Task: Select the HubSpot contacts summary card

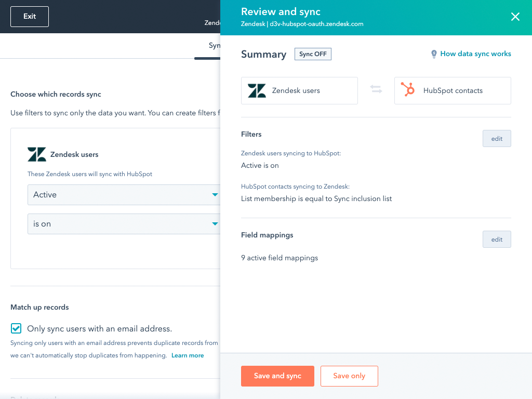Action: coord(452,90)
